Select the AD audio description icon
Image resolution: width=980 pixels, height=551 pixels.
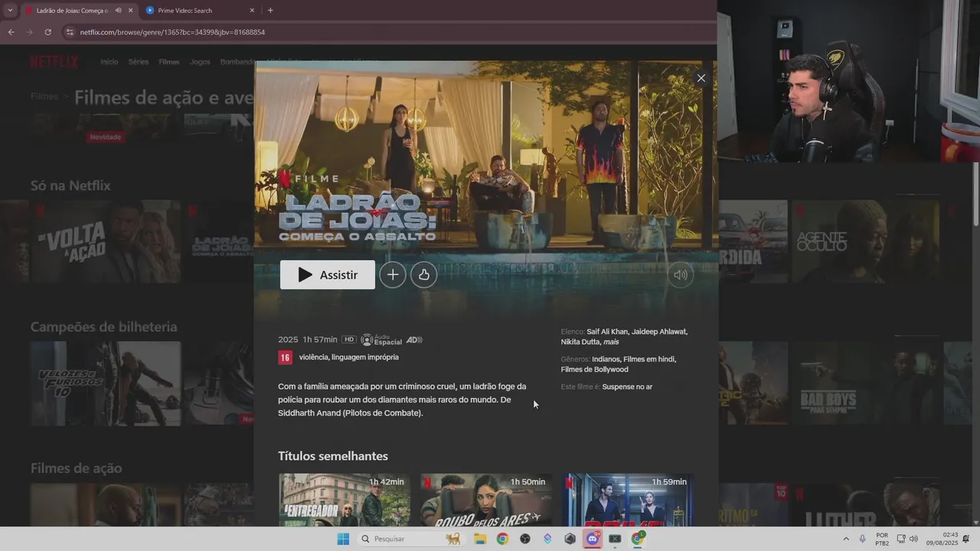(414, 340)
